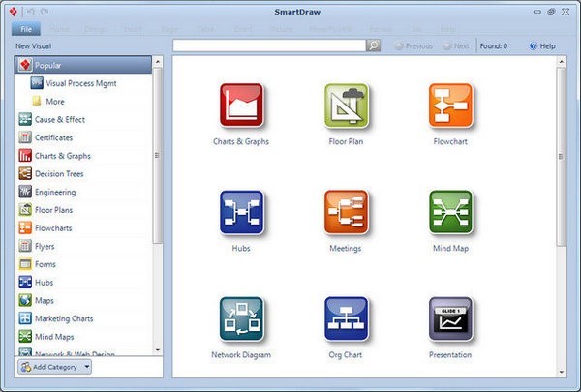This screenshot has height=392, width=581.
Task: Open the More folder under Popular
Action: pyautogui.click(x=55, y=101)
